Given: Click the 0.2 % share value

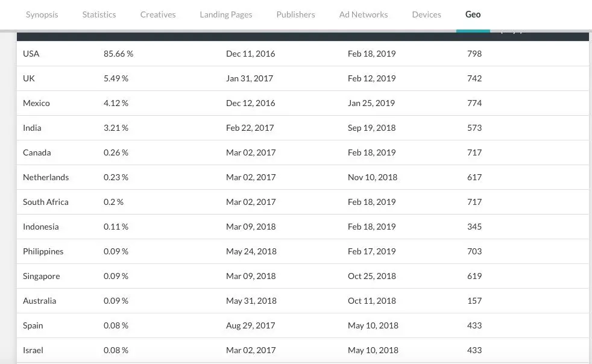Looking at the screenshot, I should [114, 202].
